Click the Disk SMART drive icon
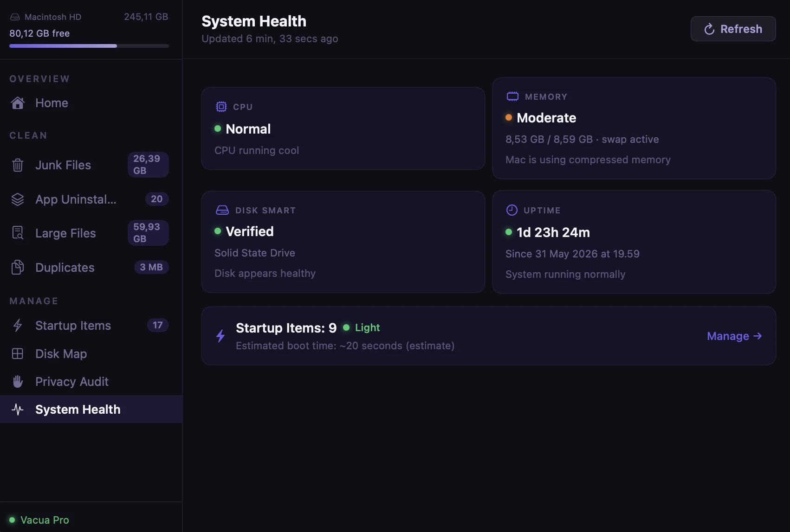The height and width of the screenshot is (532, 790). [222, 210]
